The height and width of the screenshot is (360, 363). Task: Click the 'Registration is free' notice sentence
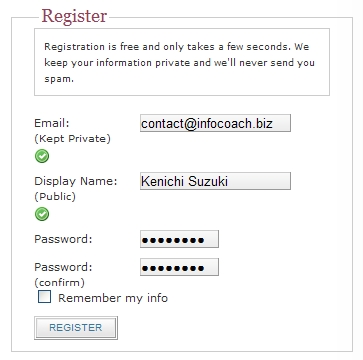168,47
